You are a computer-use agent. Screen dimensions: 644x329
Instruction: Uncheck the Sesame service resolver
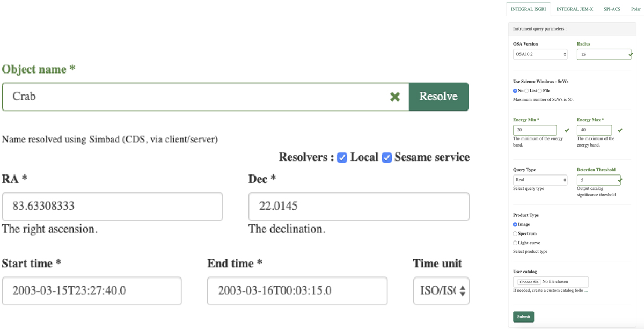point(386,158)
